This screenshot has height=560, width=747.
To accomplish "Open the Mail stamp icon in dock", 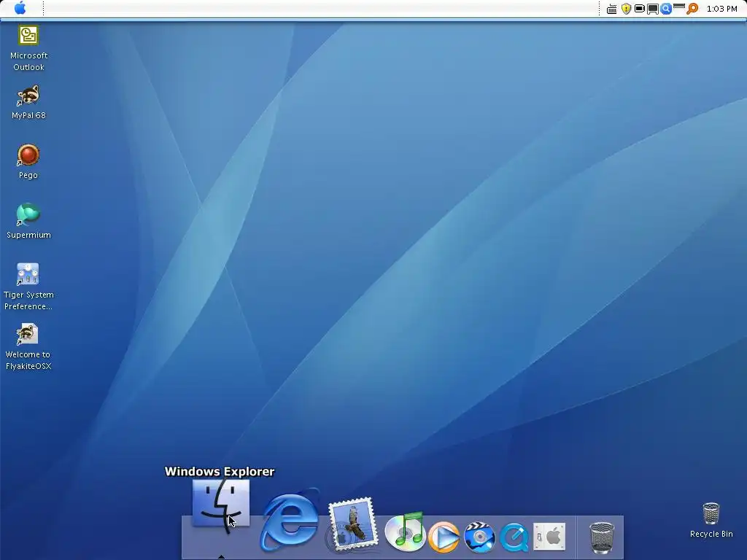I will tap(352, 524).
